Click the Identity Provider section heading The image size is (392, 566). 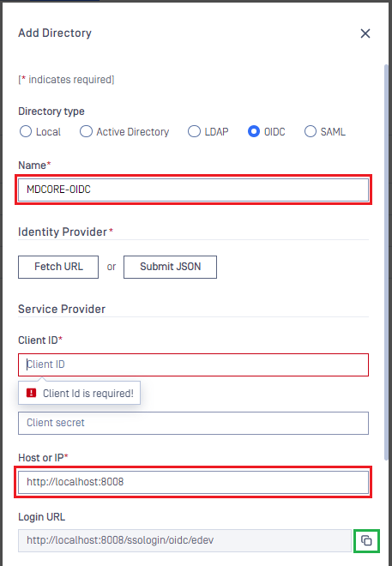63,232
